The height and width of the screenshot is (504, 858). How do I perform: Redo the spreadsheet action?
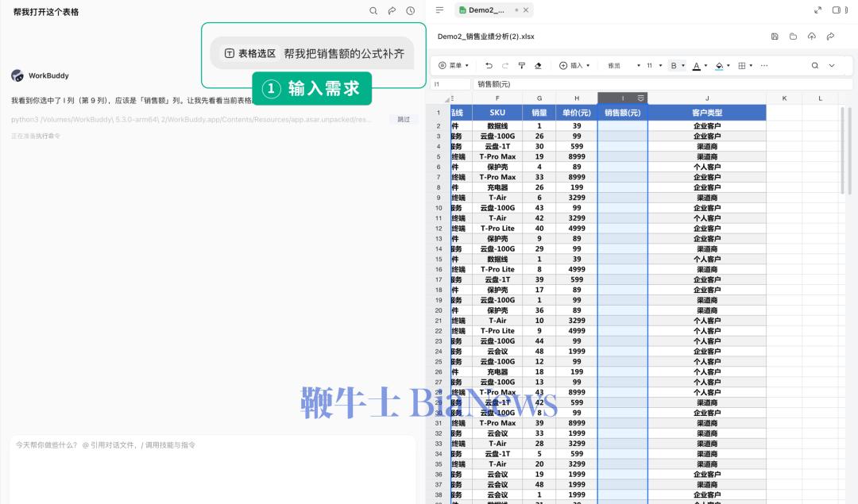click(505, 66)
